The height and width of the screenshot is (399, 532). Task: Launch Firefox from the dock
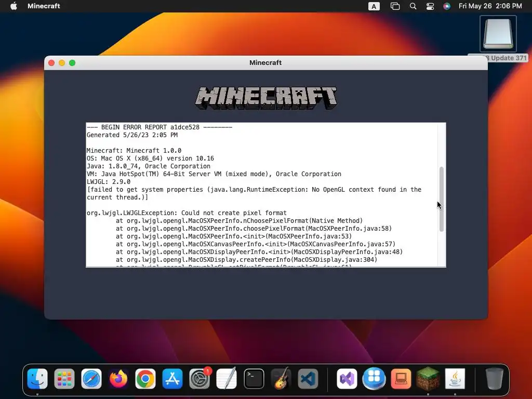(118, 379)
